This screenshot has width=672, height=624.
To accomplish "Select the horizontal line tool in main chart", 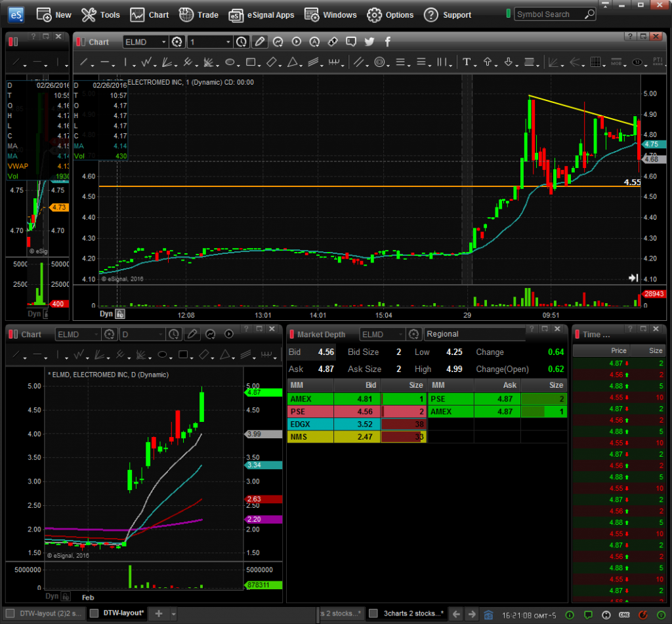I will (x=104, y=62).
